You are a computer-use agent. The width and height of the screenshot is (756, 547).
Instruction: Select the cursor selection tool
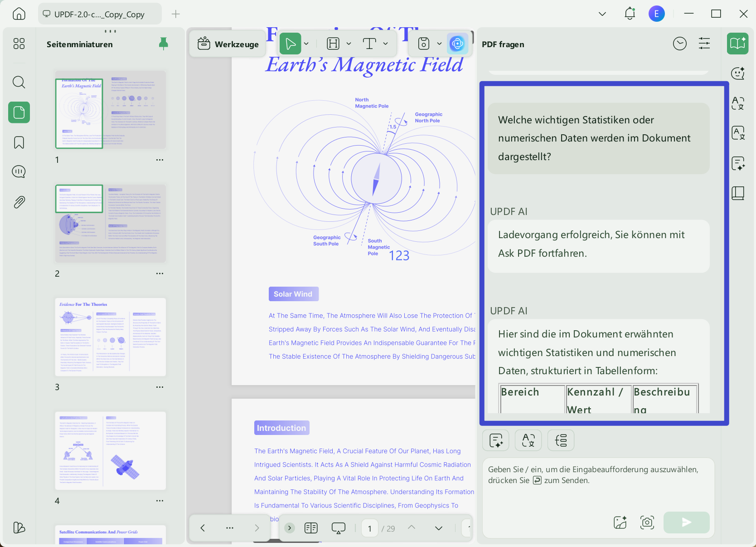(291, 44)
